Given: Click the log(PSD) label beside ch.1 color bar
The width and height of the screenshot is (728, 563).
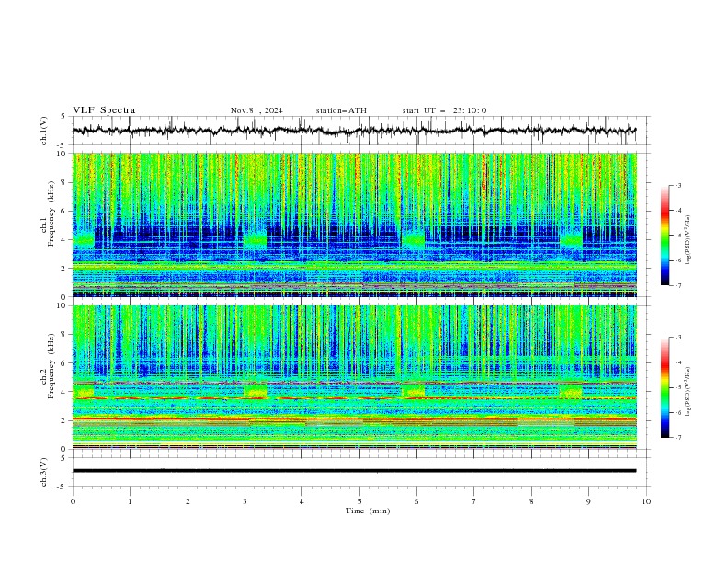Looking at the screenshot, I should [688, 240].
